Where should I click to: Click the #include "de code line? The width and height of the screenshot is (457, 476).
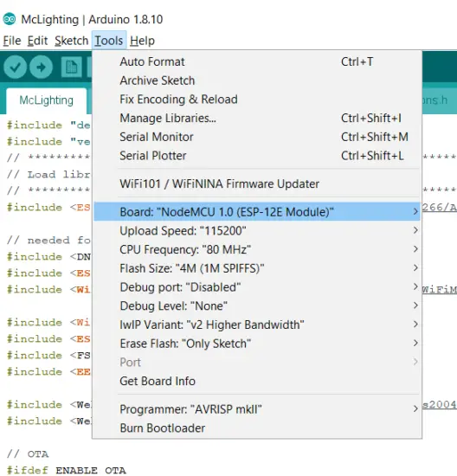[x=48, y=125]
